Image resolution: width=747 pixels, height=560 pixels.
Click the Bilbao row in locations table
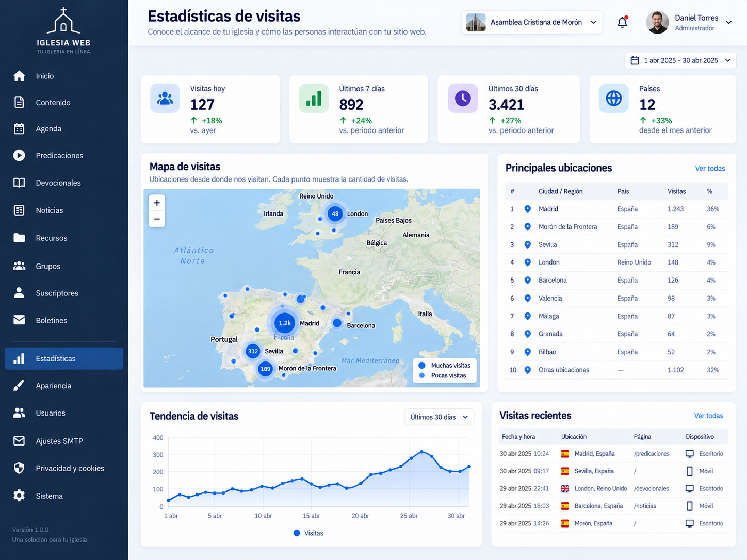[x=616, y=352]
